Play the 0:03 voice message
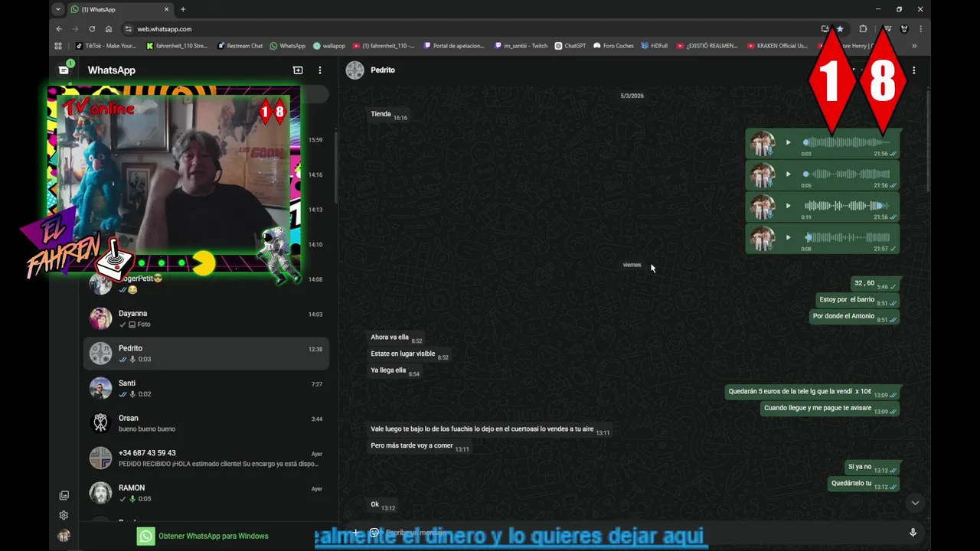The width and height of the screenshot is (980, 551). coord(788,142)
